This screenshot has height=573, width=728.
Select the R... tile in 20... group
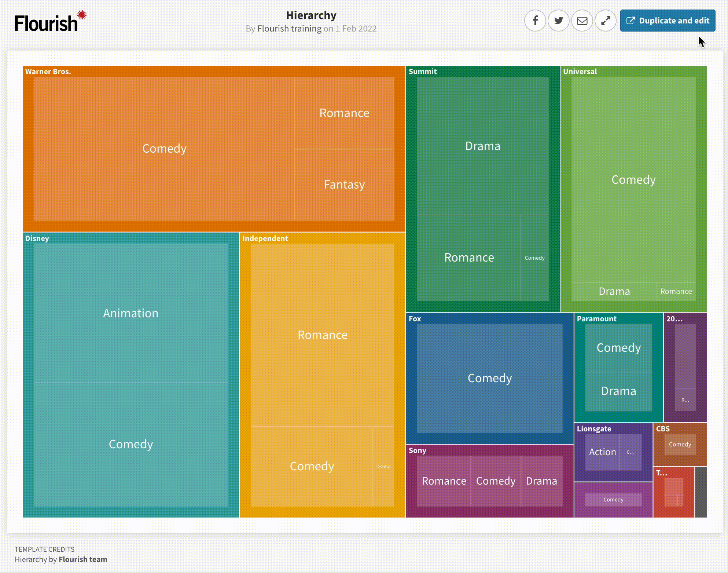(x=685, y=400)
